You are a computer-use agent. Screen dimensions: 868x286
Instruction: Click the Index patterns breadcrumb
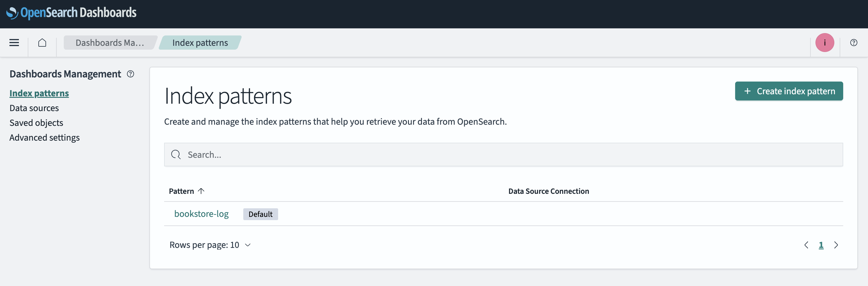point(200,43)
